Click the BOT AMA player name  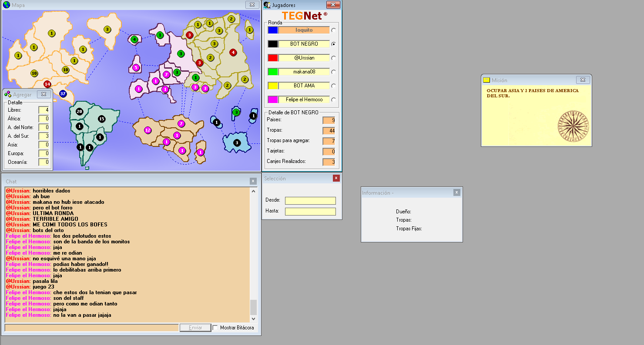pos(304,86)
